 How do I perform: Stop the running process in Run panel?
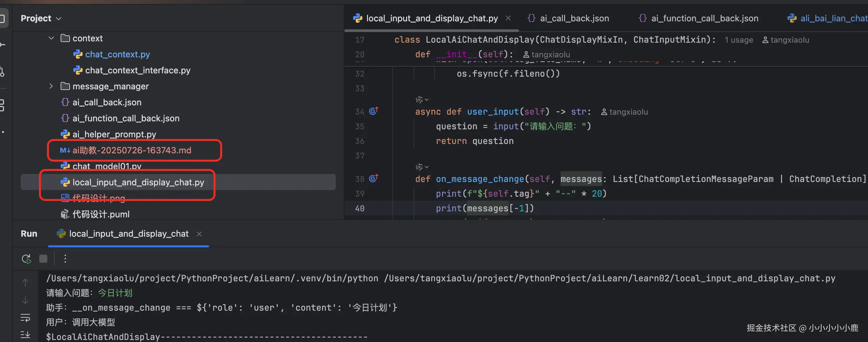pyautogui.click(x=43, y=259)
